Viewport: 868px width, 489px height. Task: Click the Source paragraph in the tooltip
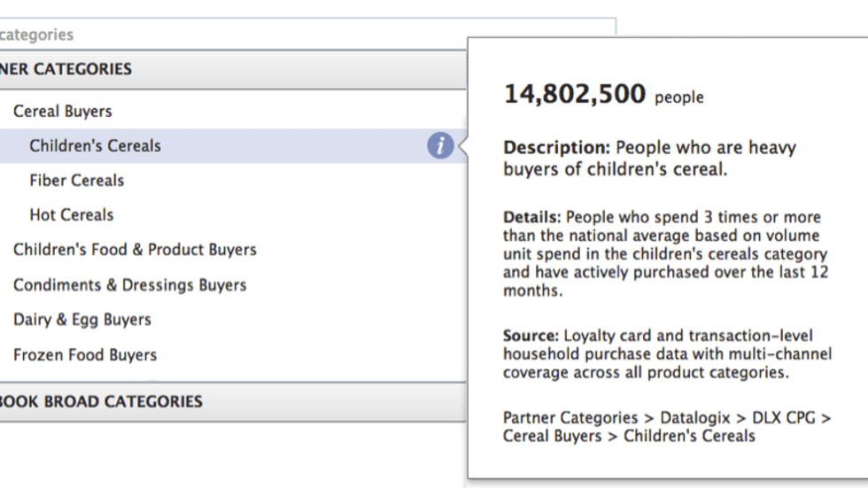tap(667, 354)
